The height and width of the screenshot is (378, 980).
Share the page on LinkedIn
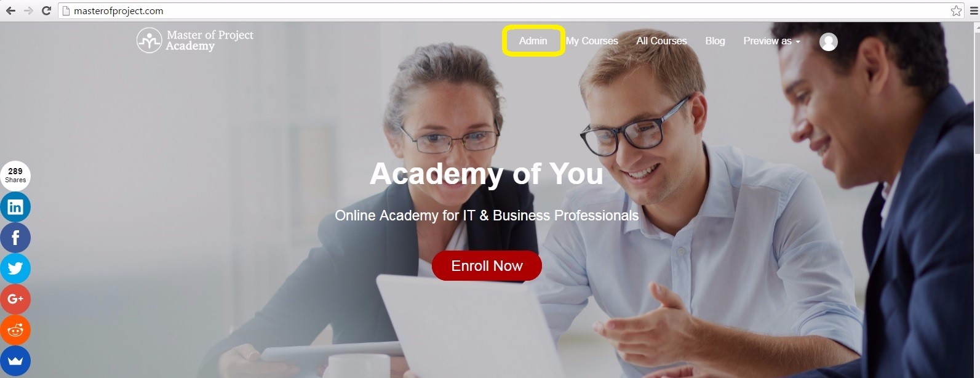point(15,207)
